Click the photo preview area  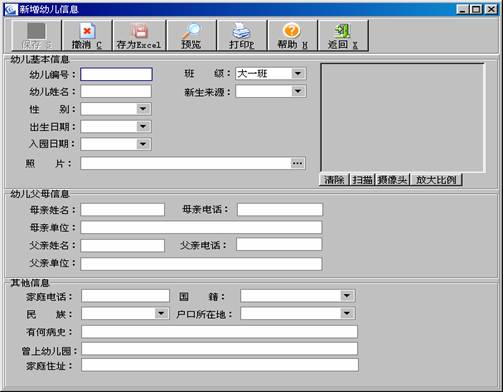pos(403,118)
